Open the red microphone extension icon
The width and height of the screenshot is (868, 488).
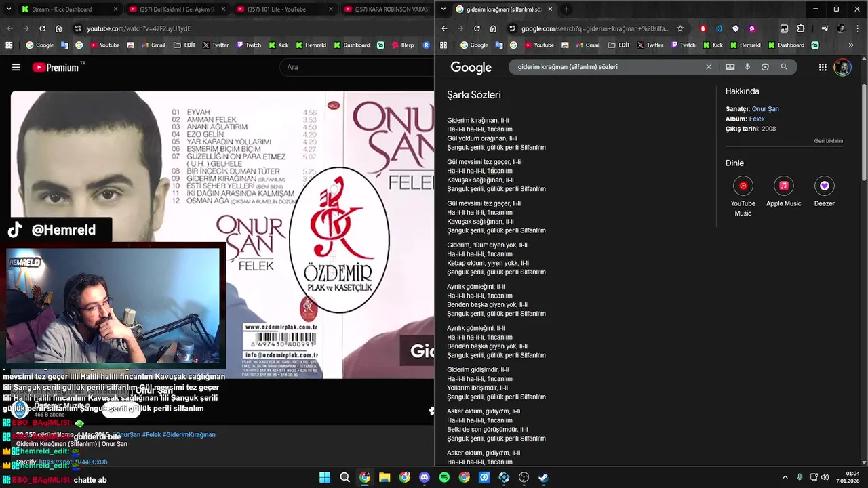703,28
